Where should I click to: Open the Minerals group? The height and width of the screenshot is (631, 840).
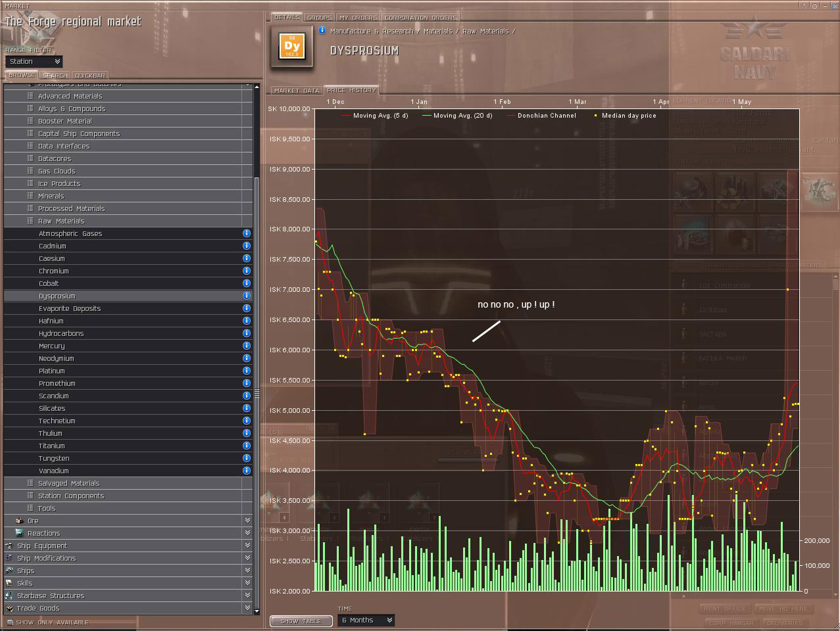click(x=128, y=196)
